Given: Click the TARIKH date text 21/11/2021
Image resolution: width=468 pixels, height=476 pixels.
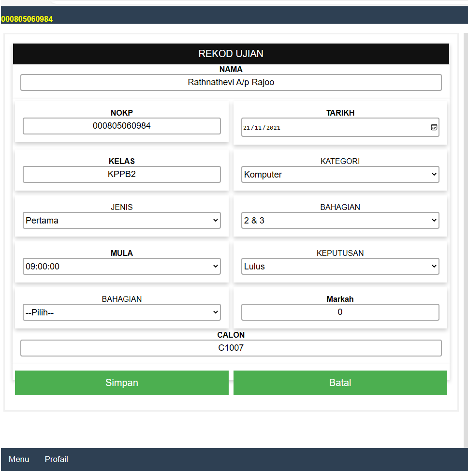Looking at the screenshot, I should [x=262, y=128].
